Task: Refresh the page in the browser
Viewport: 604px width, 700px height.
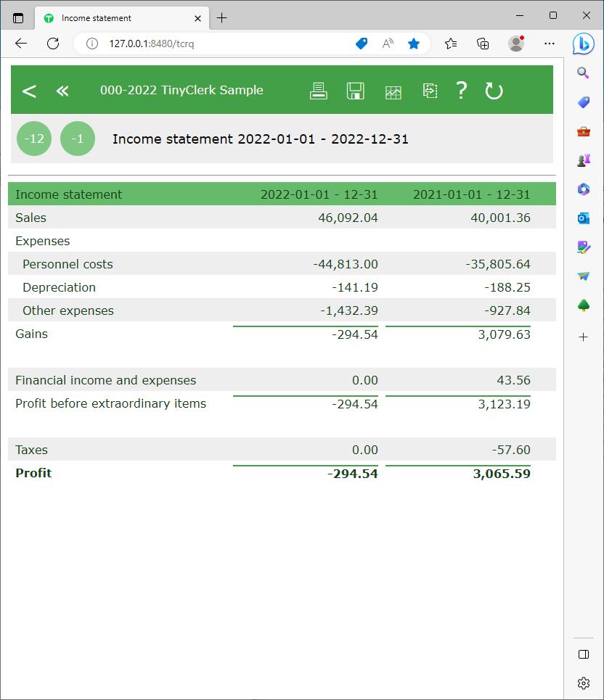Action: pyautogui.click(x=53, y=44)
